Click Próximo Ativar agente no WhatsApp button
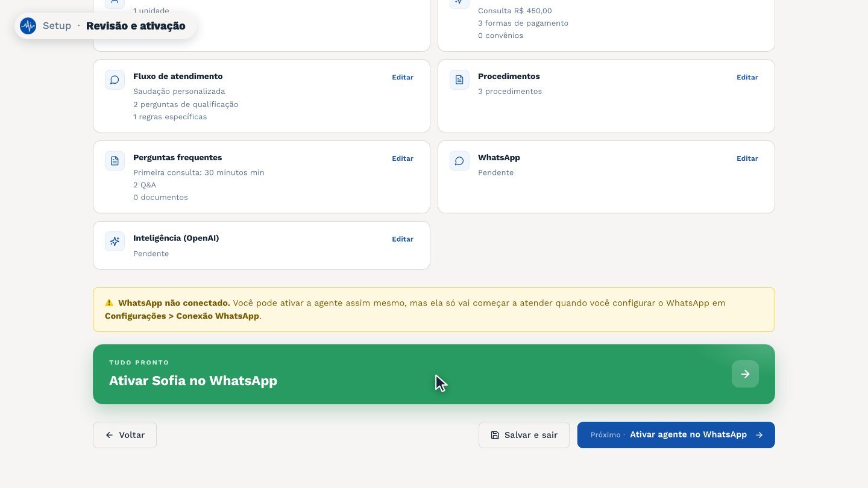Image resolution: width=868 pixels, height=488 pixels. tap(676, 435)
